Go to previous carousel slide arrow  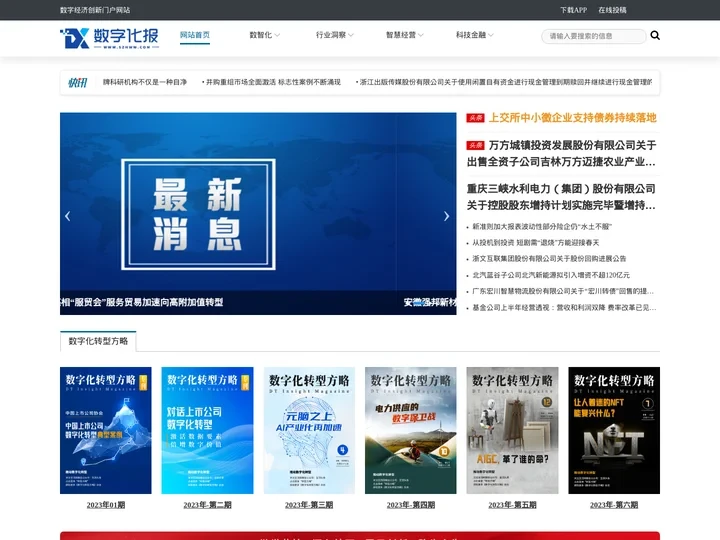(68, 216)
